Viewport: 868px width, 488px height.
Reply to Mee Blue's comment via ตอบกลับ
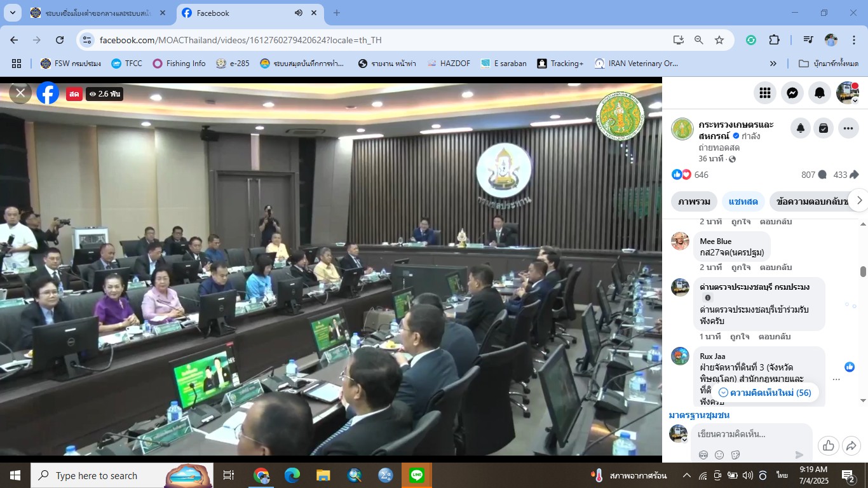pos(775,268)
